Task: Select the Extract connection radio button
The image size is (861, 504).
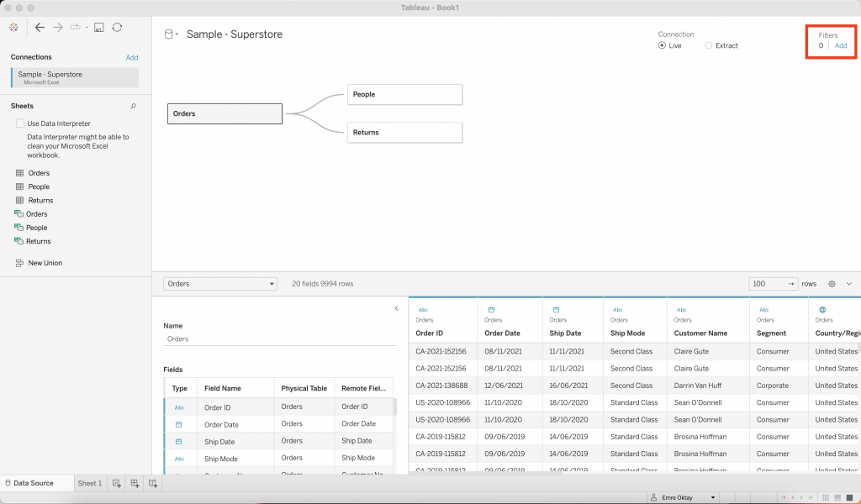Action: pyautogui.click(x=709, y=45)
